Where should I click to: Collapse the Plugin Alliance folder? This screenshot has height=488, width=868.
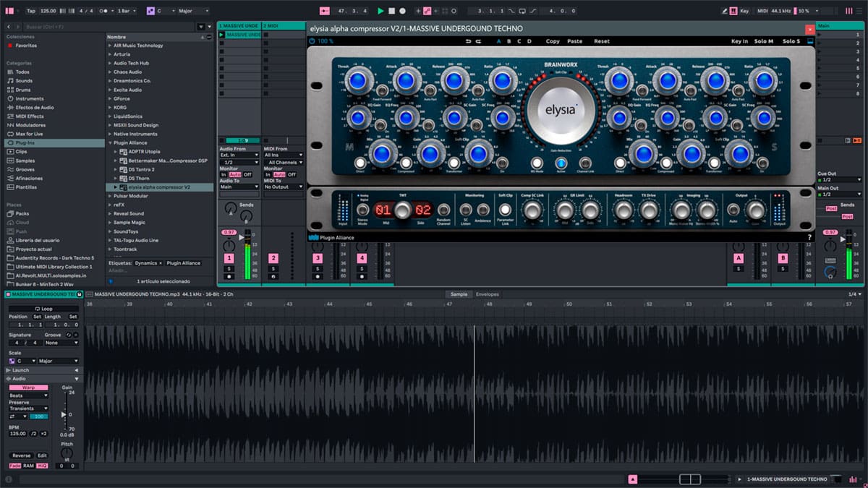coord(110,142)
